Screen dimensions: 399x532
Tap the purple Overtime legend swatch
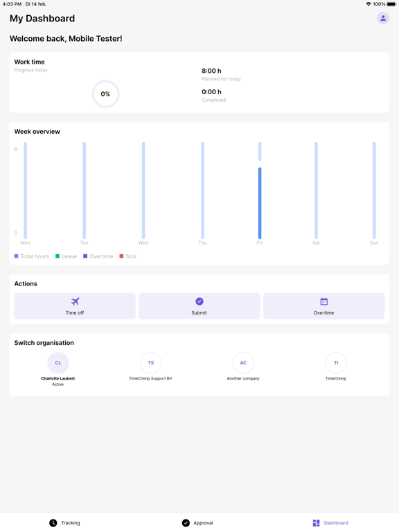point(85,256)
